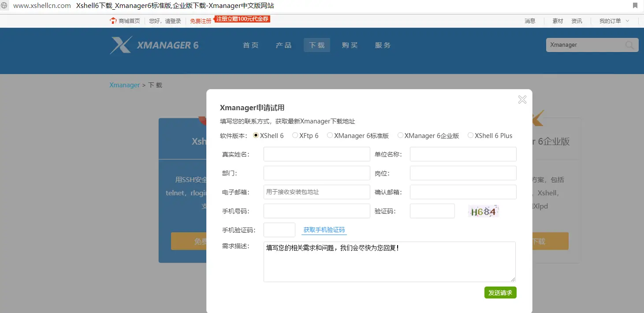Open the 产品 nav item
This screenshot has height=313, width=644.
(x=283, y=45)
